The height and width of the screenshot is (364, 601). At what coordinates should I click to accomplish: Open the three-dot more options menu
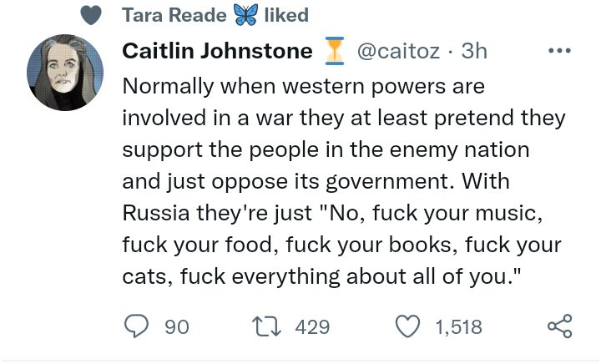click(x=558, y=51)
